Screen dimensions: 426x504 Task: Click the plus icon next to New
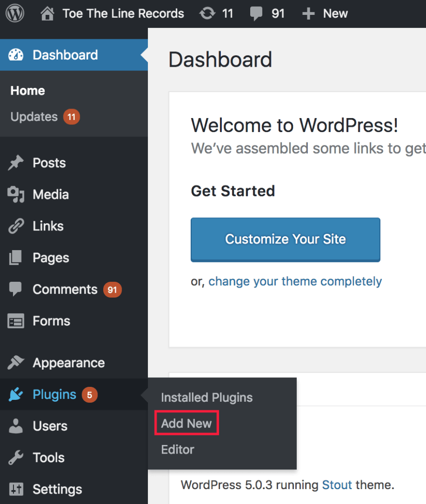pyautogui.click(x=308, y=14)
